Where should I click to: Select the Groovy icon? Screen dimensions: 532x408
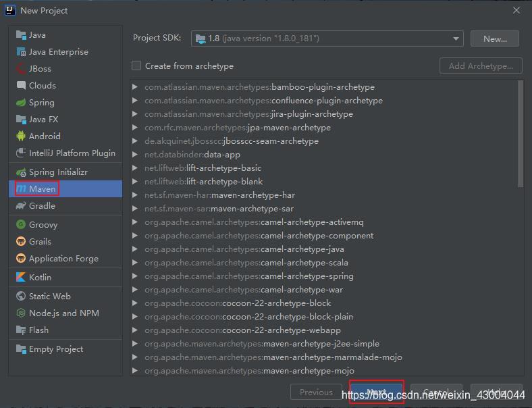pos(21,224)
